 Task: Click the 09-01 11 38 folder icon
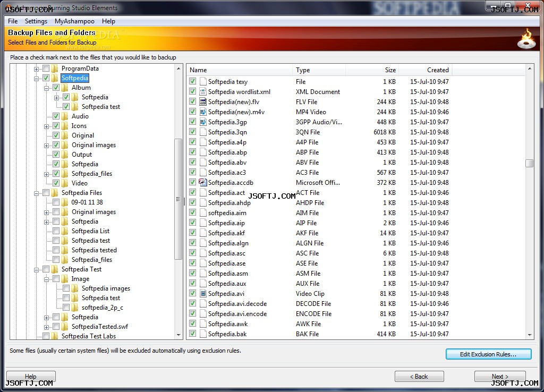tap(65, 202)
